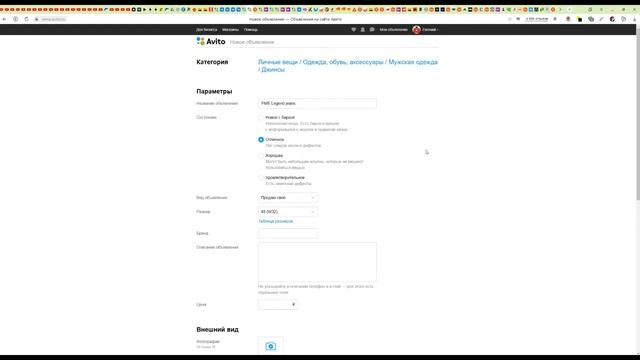
Task: Open site info icon beside the address bar
Action: 16,19
